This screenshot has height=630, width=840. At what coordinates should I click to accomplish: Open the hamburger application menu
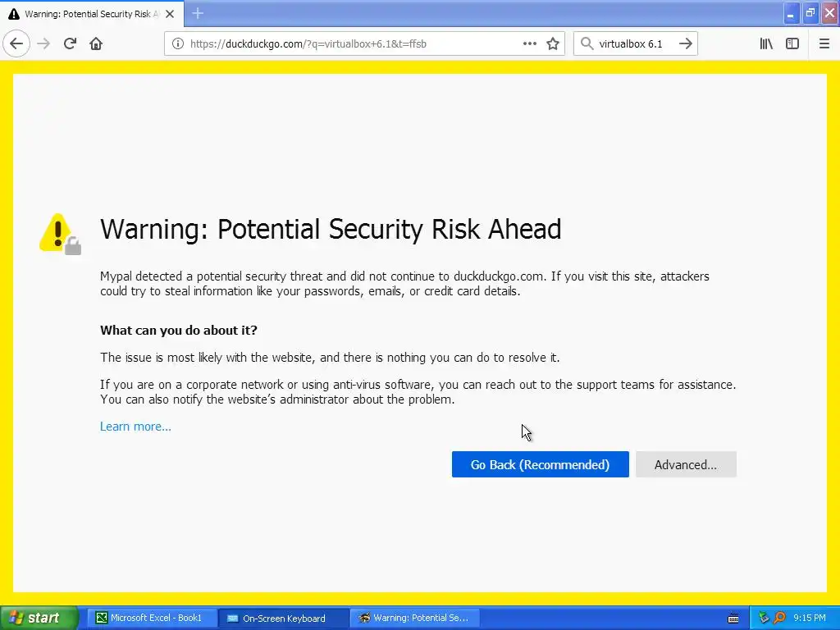[x=824, y=44]
